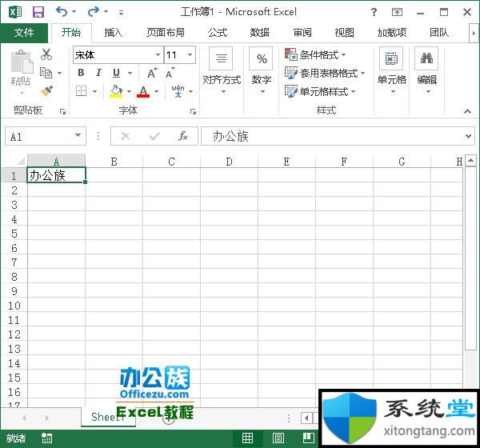Expand the formula bar chevron
The height and width of the screenshot is (448, 480).
(x=468, y=136)
